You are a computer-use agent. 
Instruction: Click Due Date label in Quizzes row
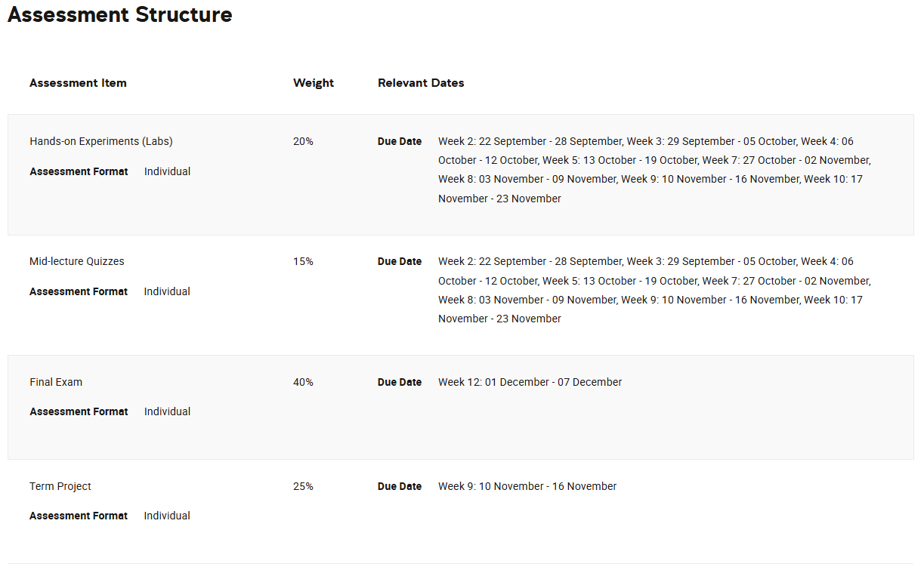pyautogui.click(x=400, y=261)
